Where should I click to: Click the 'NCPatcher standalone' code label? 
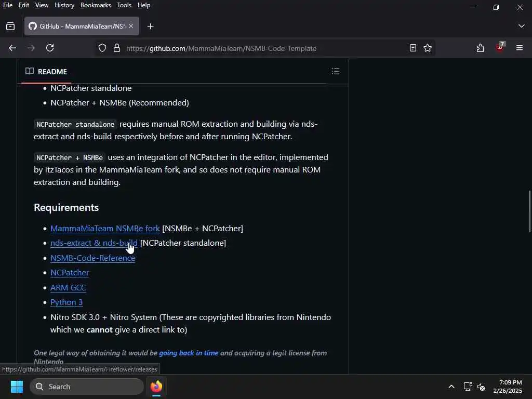(x=75, y=124)
